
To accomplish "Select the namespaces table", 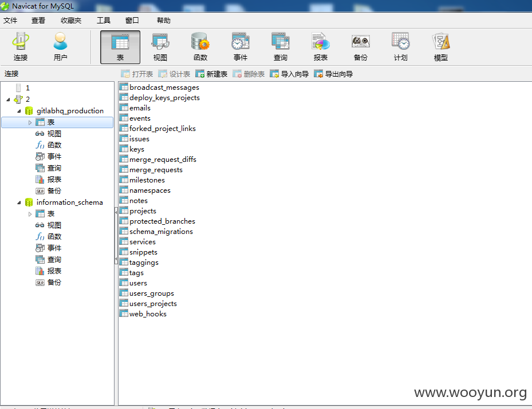I will [x=145, y=190].
